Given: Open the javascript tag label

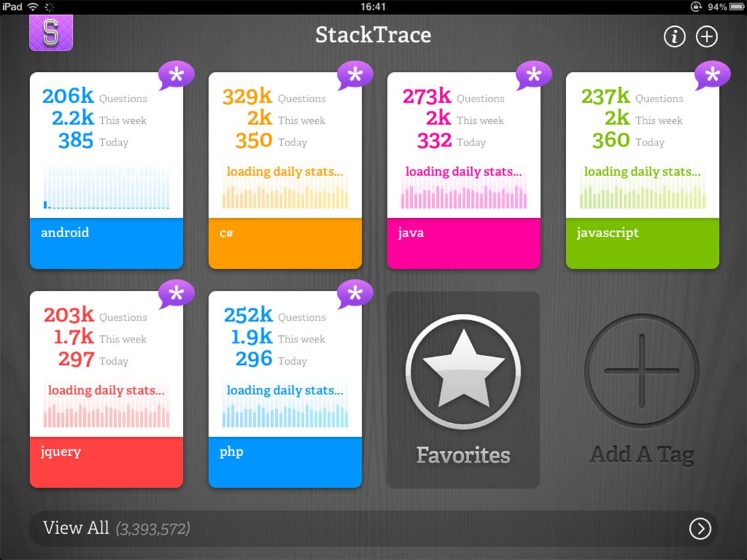Looking at the screenshot, I should (607, 233).
